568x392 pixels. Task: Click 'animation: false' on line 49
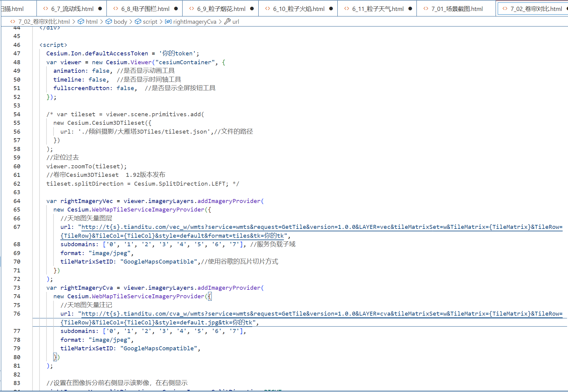click(81, 71)
